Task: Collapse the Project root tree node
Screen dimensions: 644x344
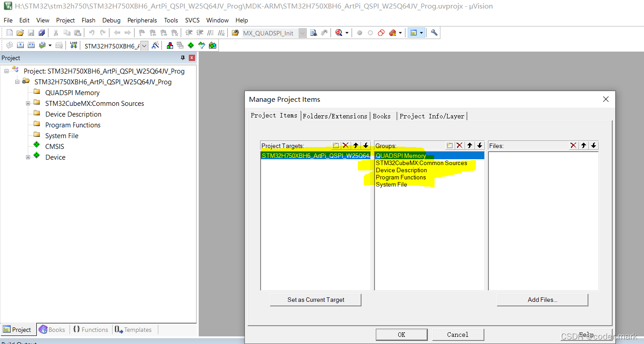Action: point(7,71)
